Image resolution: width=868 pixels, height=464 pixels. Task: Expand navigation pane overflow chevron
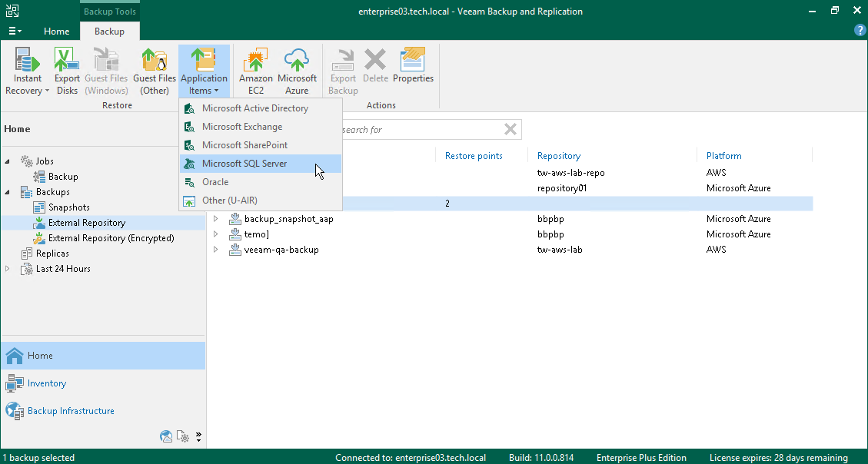pyautogui.click(x=198, y=437)
